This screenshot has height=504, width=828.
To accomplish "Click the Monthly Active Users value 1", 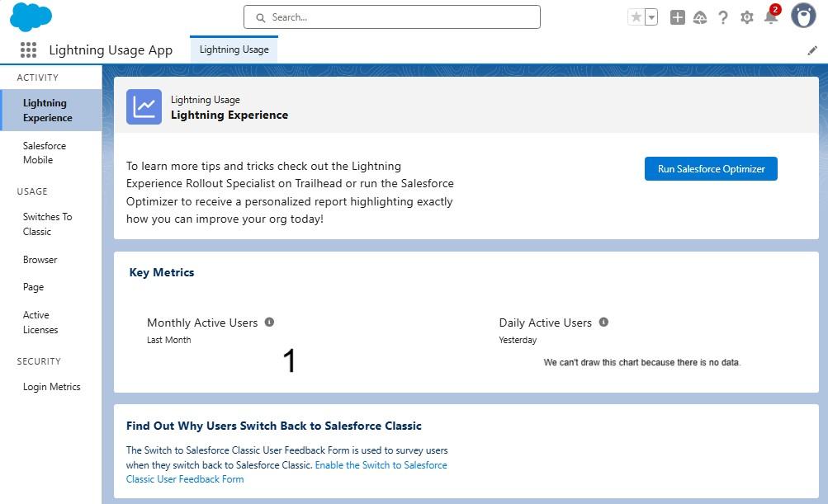I will coord(290,361).
